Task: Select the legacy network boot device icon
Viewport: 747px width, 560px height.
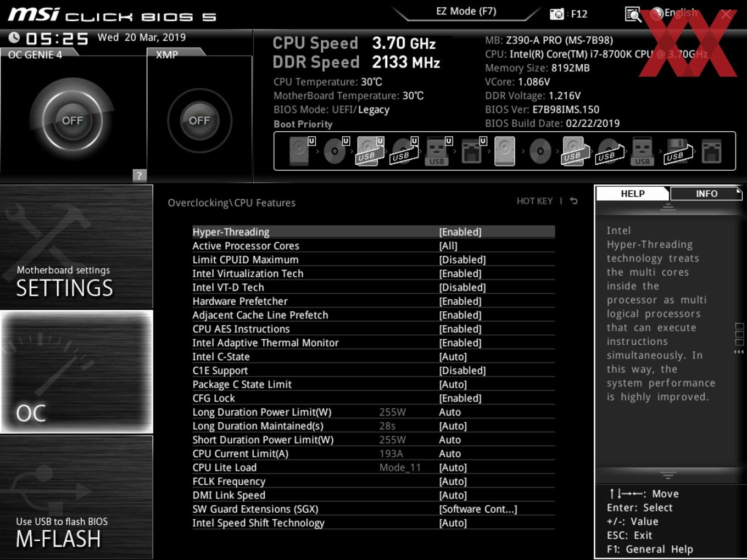Action: coord(711,151)
